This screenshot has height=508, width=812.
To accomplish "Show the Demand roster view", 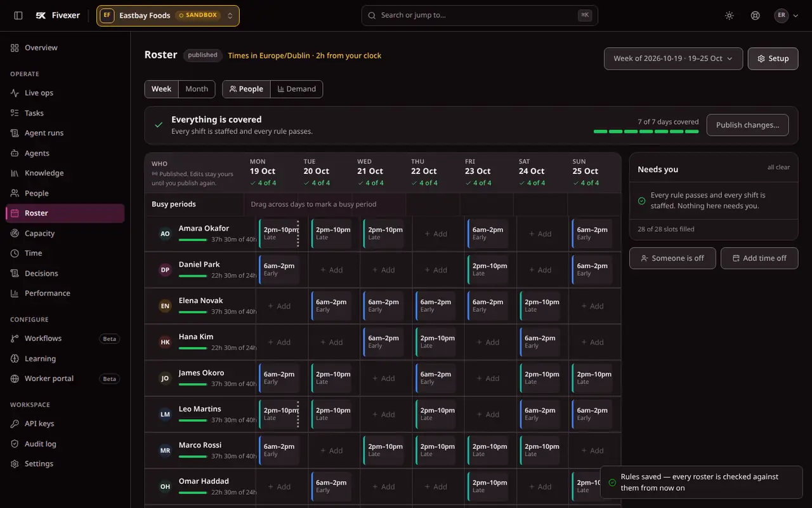I will pyautogui.click(x=297, y=89).
